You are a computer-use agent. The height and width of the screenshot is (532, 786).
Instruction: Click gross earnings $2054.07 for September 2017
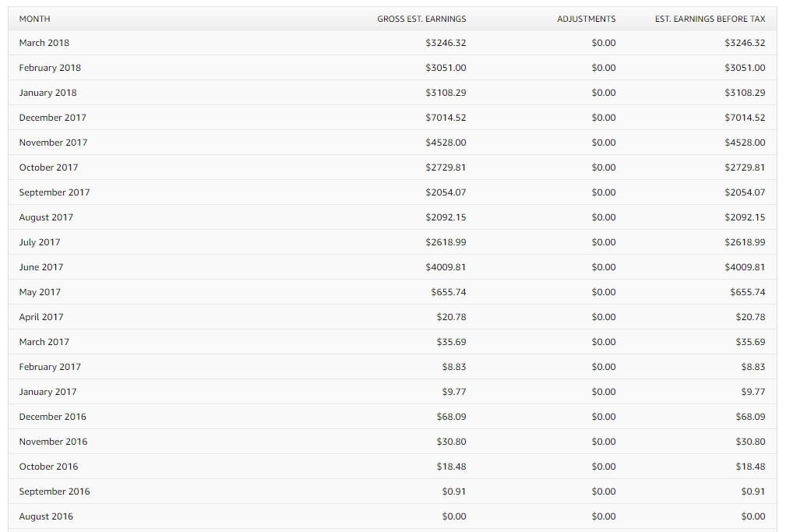446,192
